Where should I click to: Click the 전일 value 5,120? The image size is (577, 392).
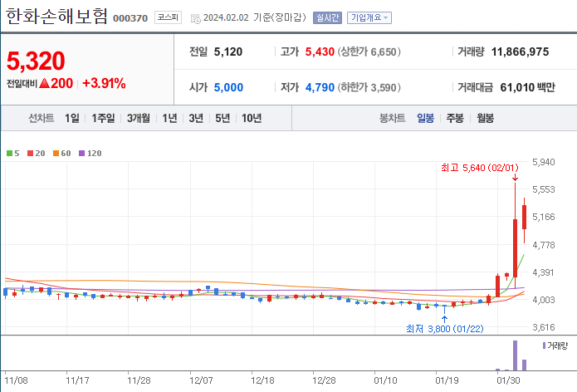[x=228, y=51]
